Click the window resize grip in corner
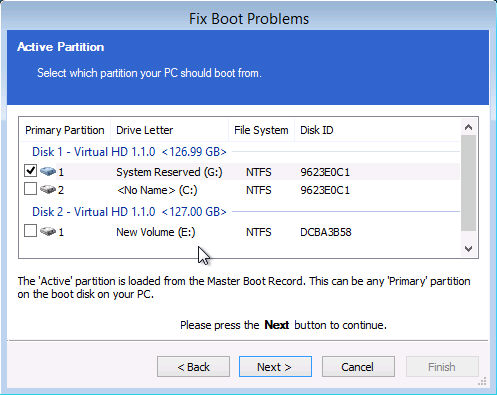497x395 pixels. click(x=482, y=381)
